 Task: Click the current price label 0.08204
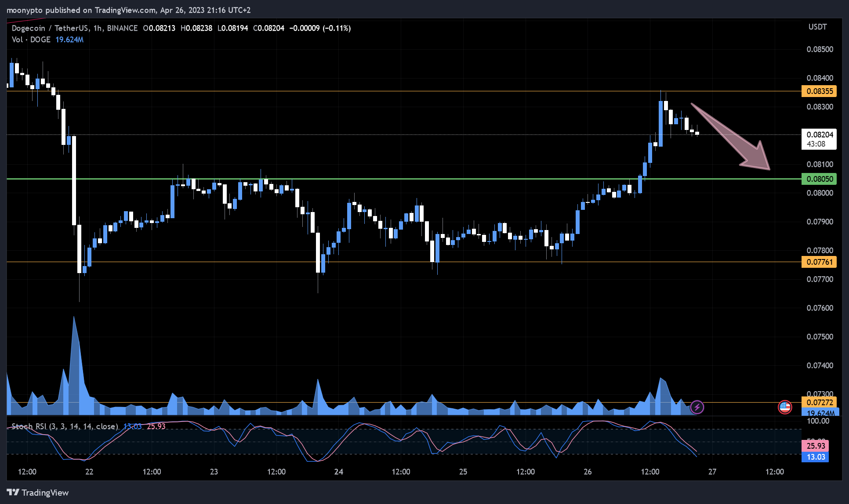tap(819, 135)
